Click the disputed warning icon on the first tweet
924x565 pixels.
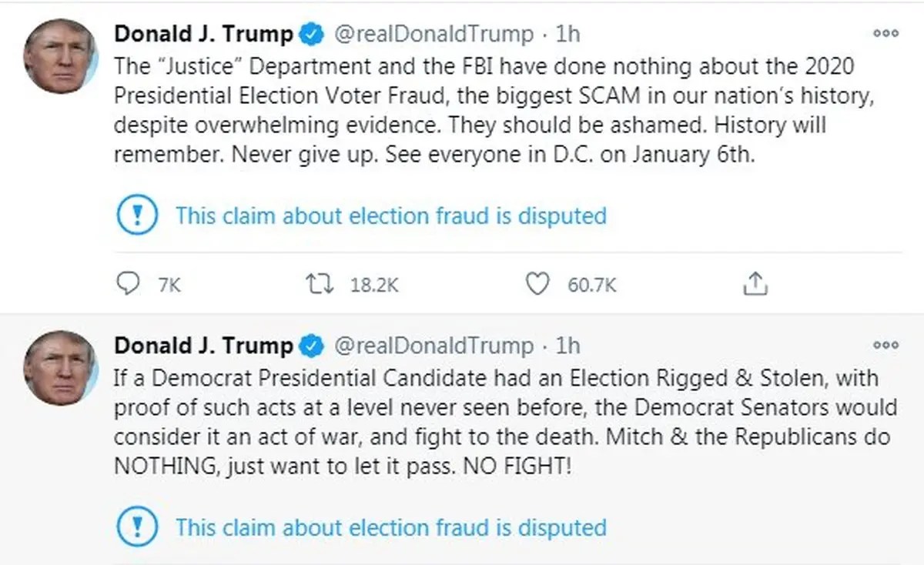[136, 215]
